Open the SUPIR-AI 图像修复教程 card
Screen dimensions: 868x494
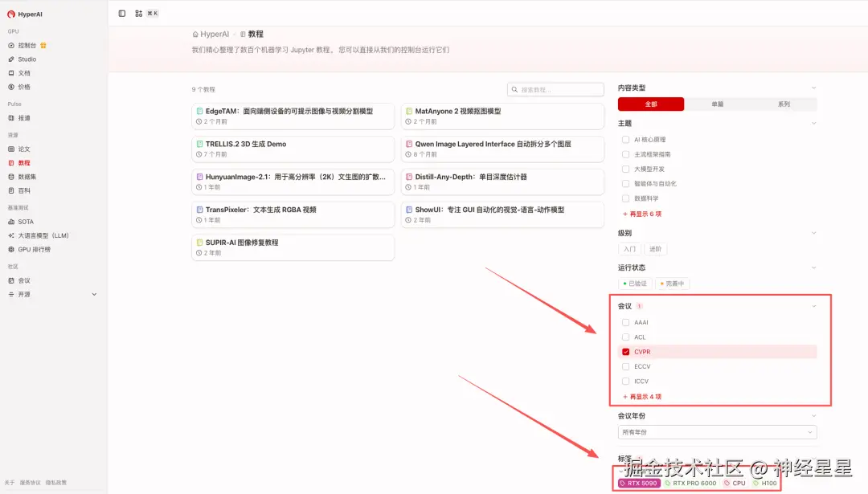pyautogui.click(x=293, y=247)
